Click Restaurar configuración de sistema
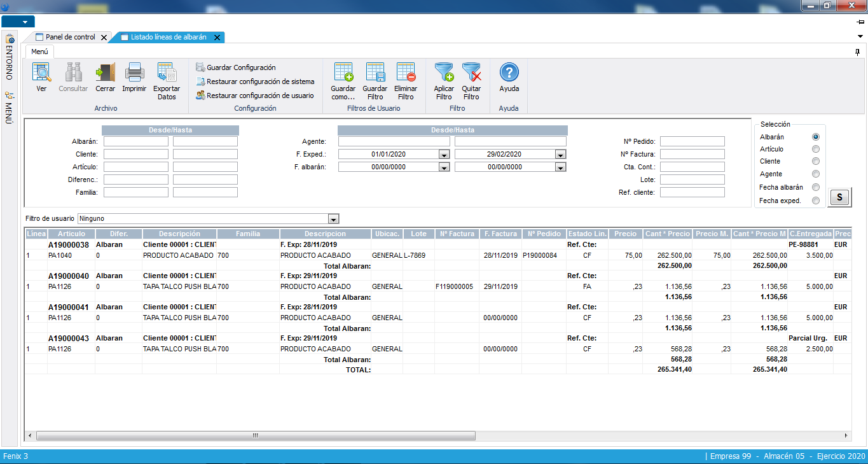This screenshot has width=868, height=464. [x=259, y=81]
